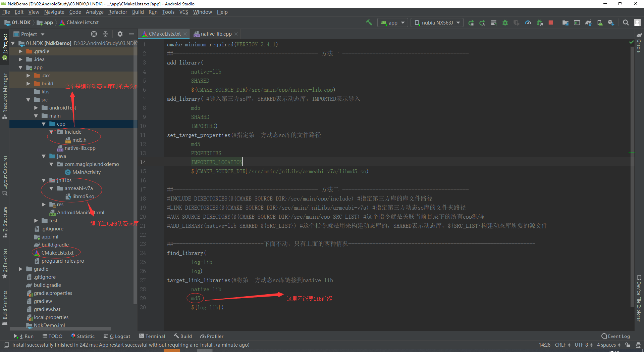Switch to the native-lib.cpp editor tab
This screenshot has width=644, height=352.
point(216,34)
